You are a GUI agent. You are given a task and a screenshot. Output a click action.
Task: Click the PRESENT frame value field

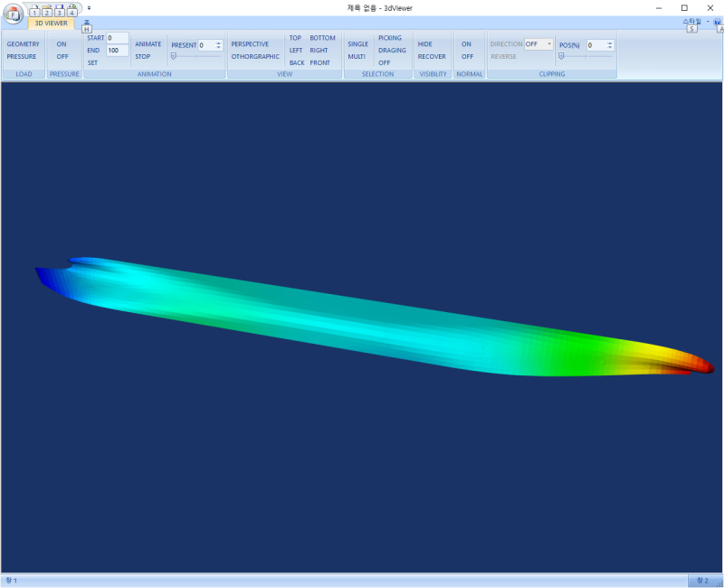[206, 45]
